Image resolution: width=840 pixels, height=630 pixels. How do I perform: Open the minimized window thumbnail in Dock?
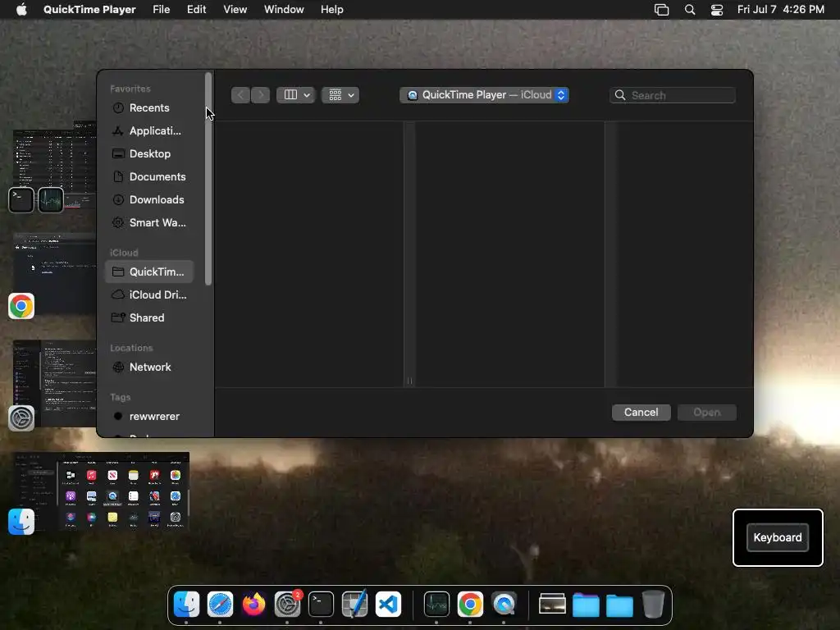click(552, 605)
